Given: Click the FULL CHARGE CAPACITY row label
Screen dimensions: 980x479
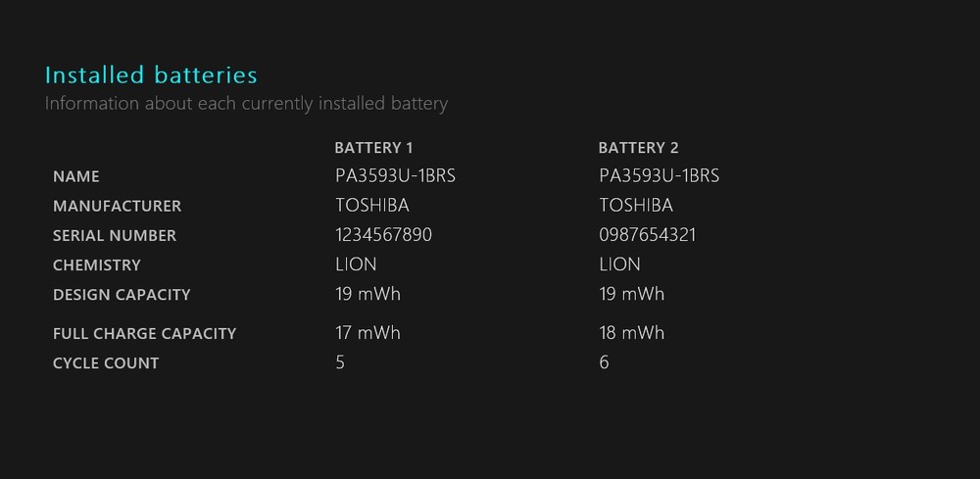Looking at the screenshot, I should [x=144, y=333].
